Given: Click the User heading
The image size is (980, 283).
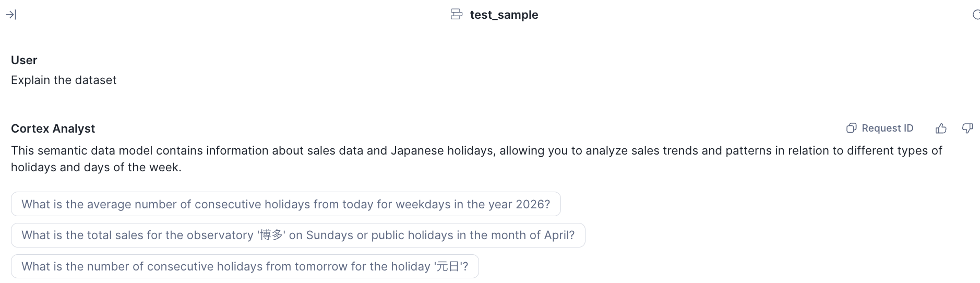Looking at the screenshot, I should click(x=24, y=60).
